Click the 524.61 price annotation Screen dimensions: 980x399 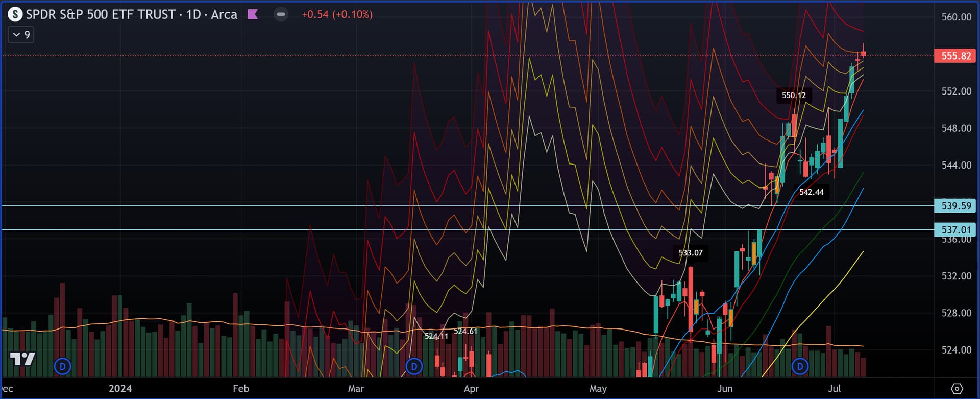[465, 332]
